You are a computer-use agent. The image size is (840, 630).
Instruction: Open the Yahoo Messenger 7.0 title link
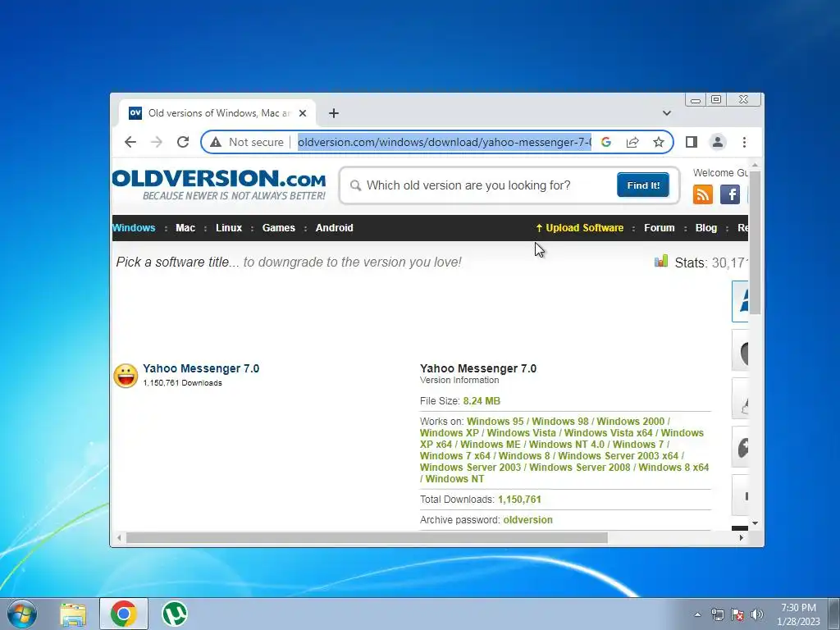201,368
